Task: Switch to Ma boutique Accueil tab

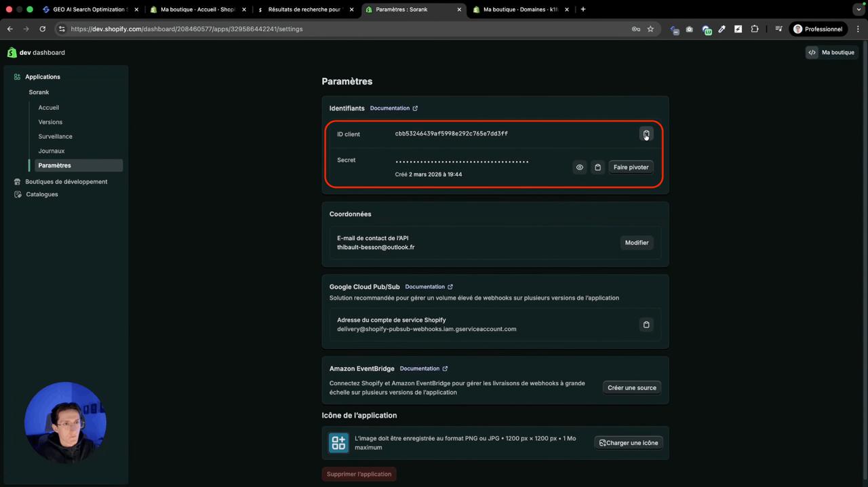Action: pos(197,9)
